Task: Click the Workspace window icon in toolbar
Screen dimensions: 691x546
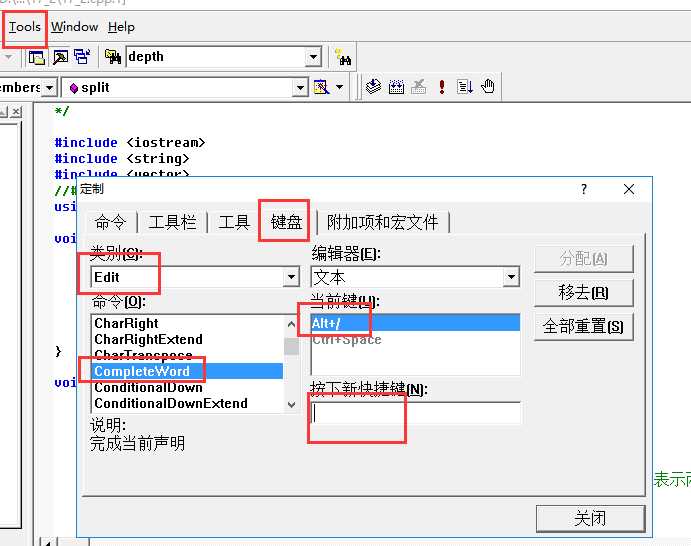Action: click(37, 57)
